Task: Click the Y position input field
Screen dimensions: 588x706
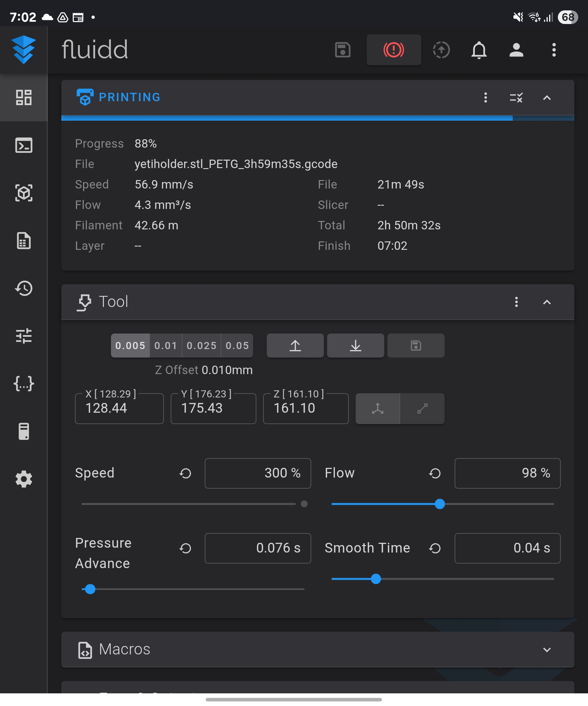Action: [x=214, y=408]
